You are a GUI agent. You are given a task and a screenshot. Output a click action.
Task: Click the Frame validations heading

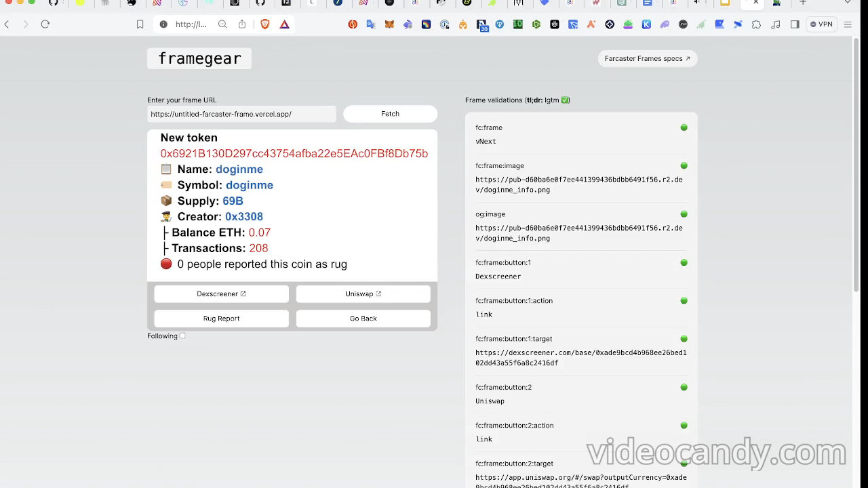(x=517, y=100)
